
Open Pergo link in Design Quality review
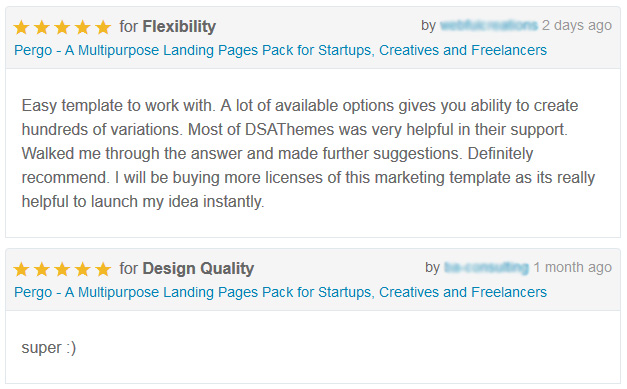[280, 293]
